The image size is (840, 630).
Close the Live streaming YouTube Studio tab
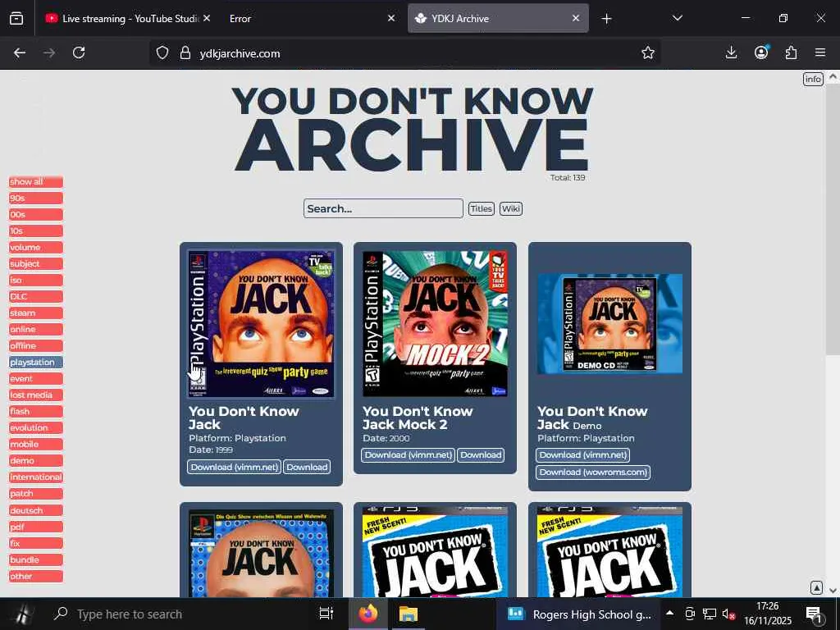[x=207, y=18]
